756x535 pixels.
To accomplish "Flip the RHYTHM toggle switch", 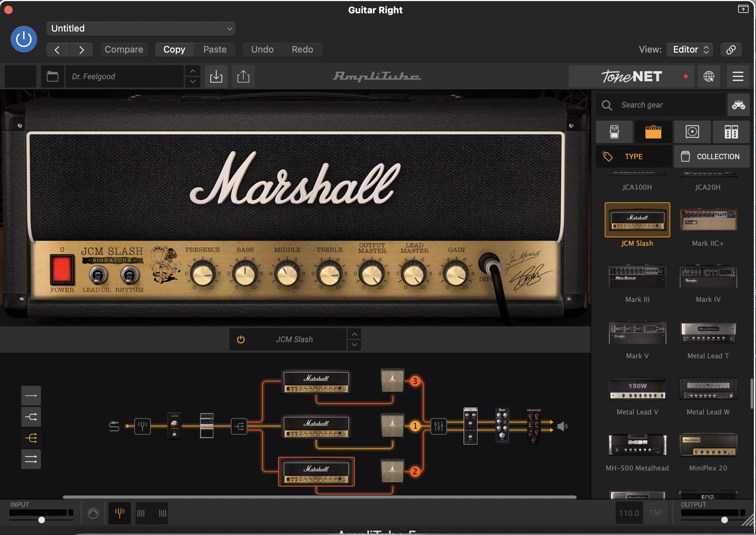I will point(129,275).
